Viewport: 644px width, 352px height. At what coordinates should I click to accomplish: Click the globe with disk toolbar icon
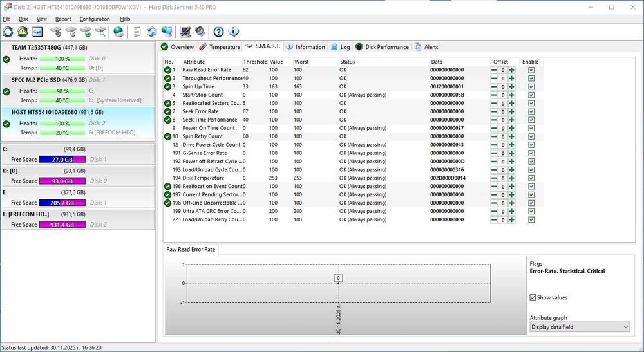(118, 32)
